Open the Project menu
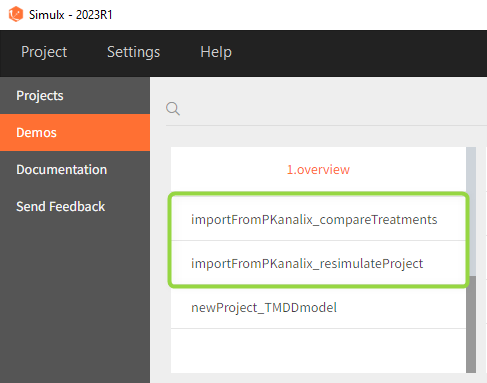The height and width of the screenshot is (383, 487). click(44, 52)
